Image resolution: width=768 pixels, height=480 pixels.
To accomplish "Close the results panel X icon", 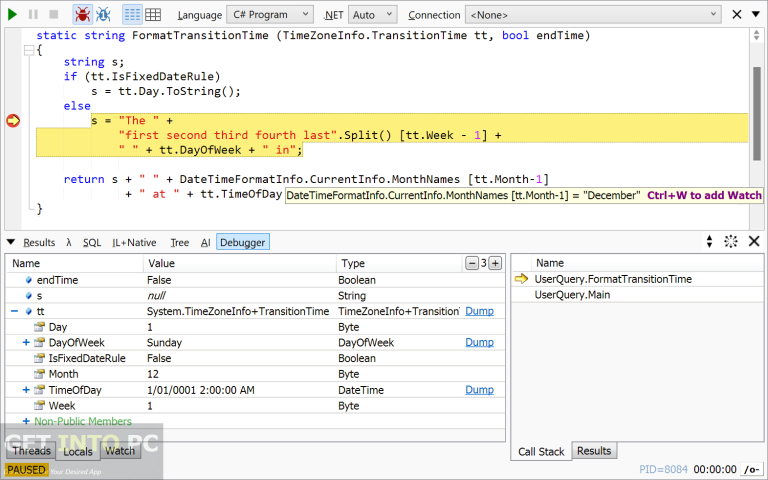I will 754,241.
